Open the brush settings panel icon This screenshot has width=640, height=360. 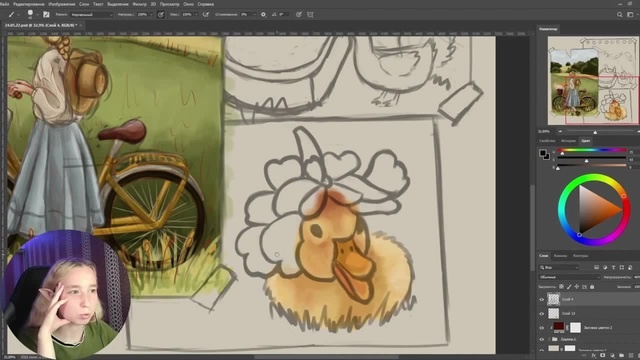[x=46, y=14]
